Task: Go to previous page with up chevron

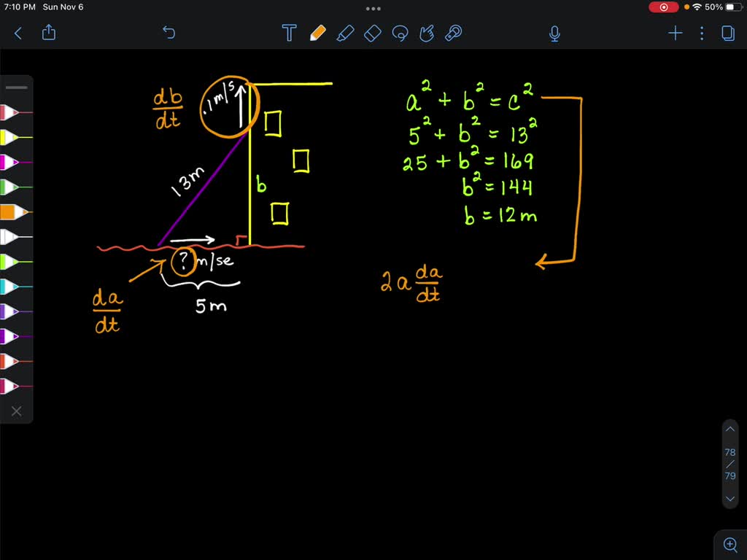Action: coord(730,429)
